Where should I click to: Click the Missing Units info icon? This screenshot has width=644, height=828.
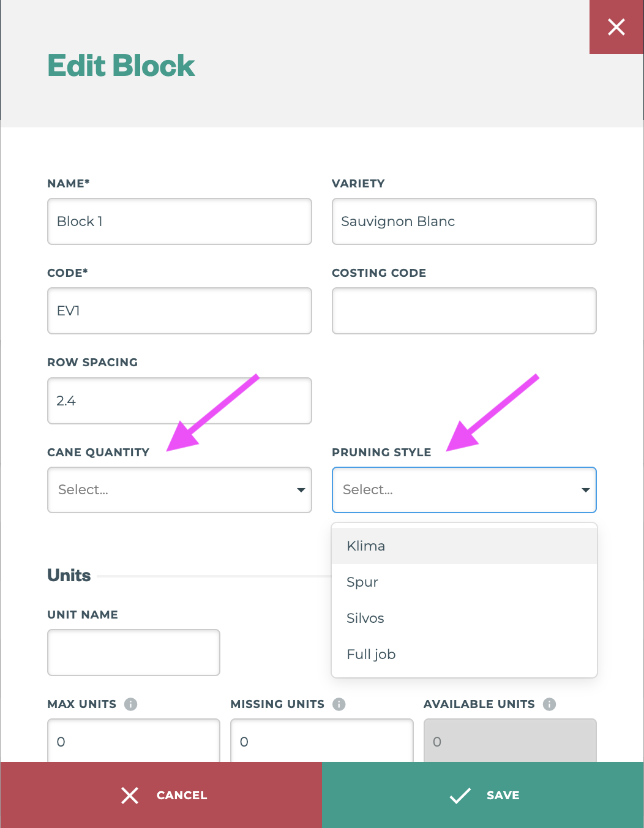339,704
